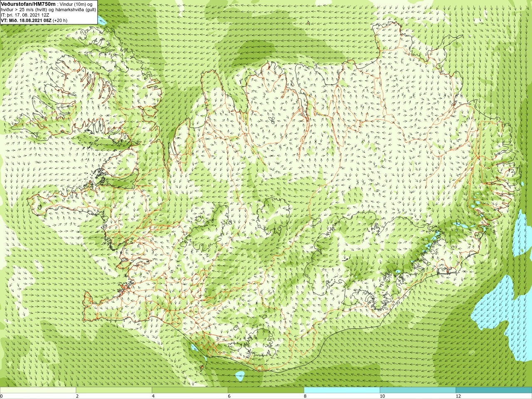
Task: Click the "hviður > 25 m/s" description line
Action: tap(48, 9)
